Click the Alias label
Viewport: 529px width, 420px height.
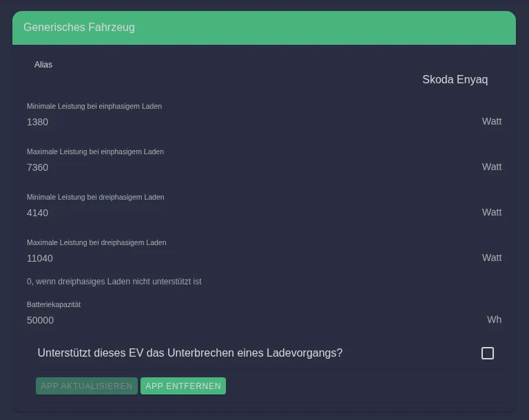[x=43, y=65]
